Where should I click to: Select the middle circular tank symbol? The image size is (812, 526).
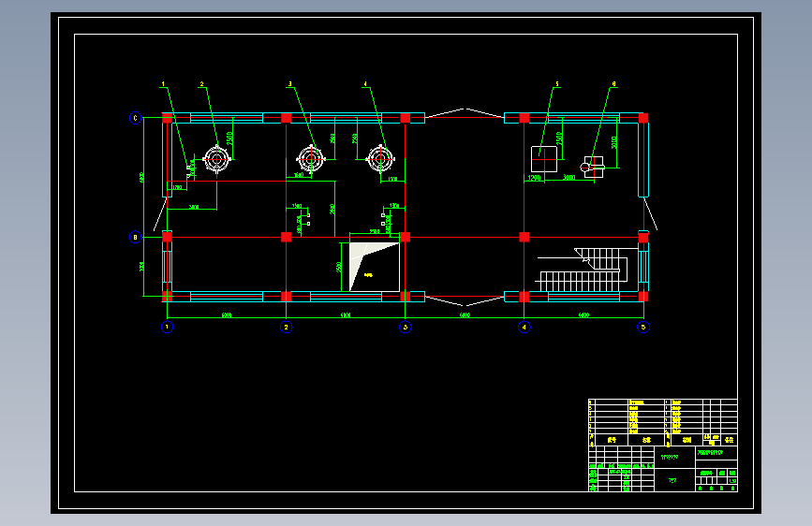[x=311, y=159]
